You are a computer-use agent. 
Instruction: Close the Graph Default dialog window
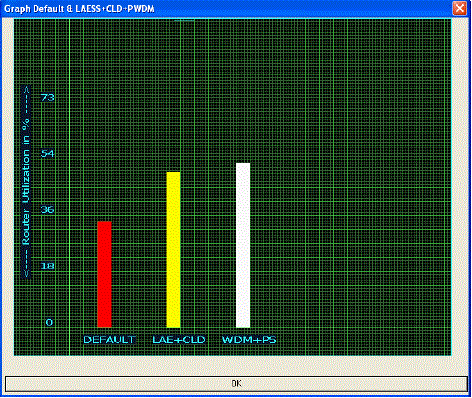click(x=459, y=8)
